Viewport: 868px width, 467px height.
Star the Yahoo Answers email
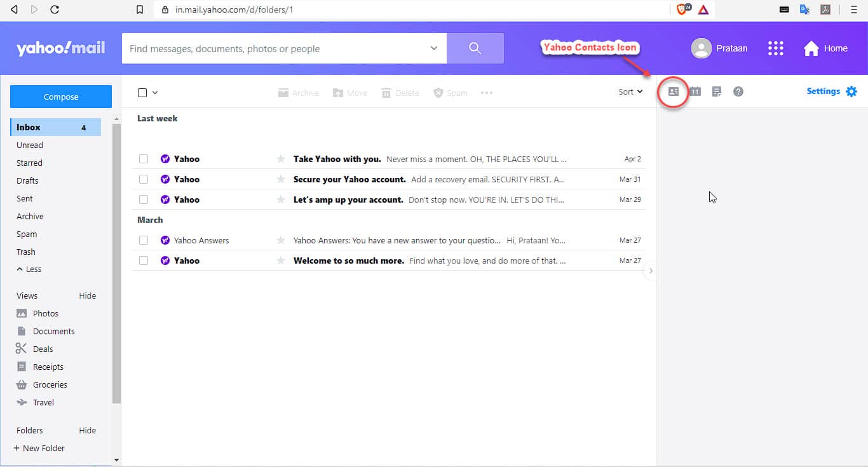point(281,240)
